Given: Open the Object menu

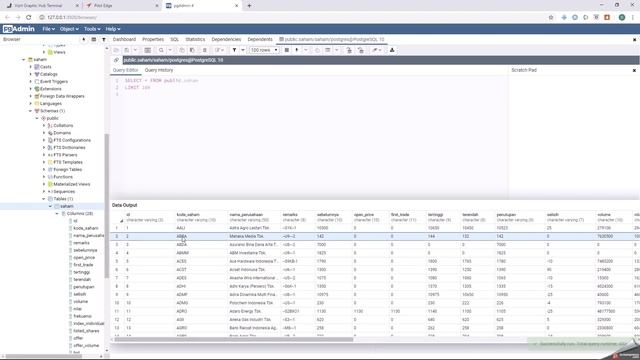Looking at the screenshot, I should click(x=69, y=29).
